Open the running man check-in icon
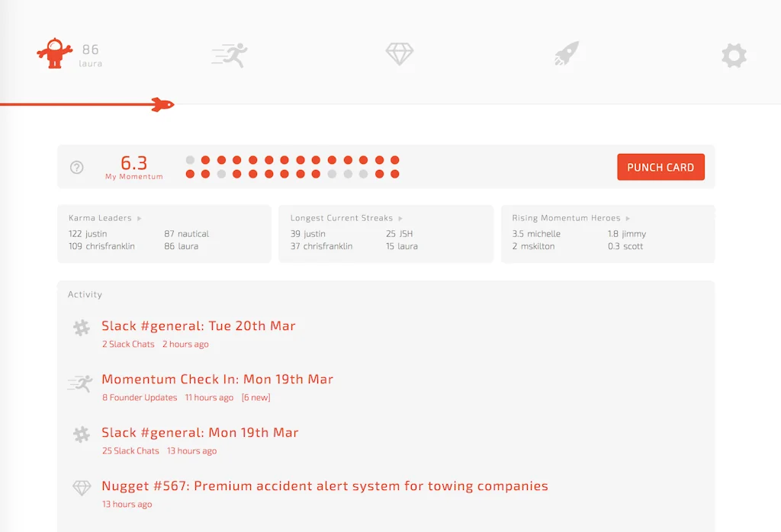 (x=230, y=55)
